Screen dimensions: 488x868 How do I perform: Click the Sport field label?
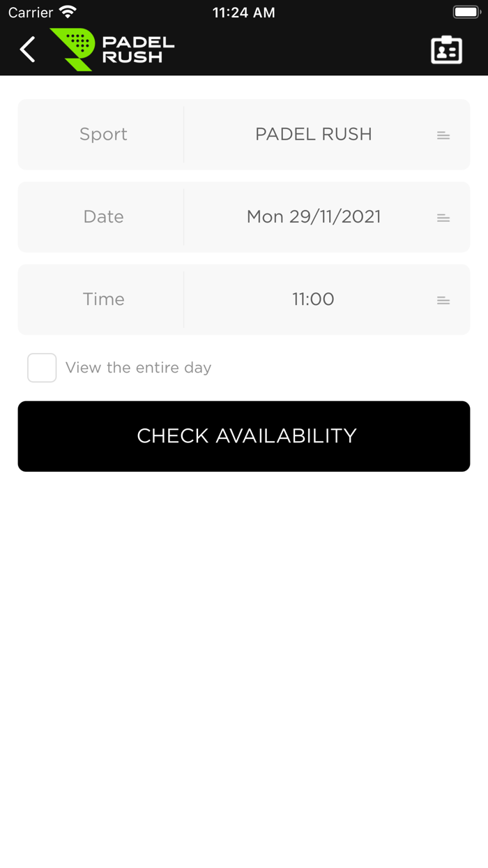(x=103, y=134)
